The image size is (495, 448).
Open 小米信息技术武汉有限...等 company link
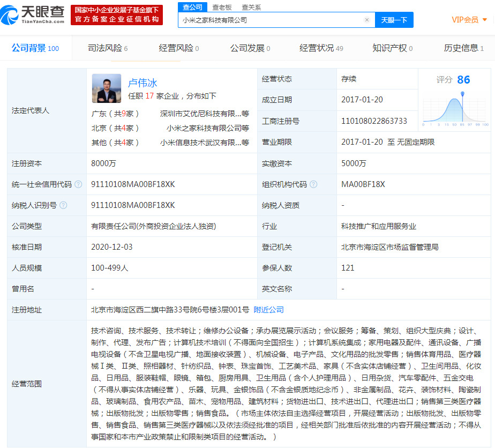(x=205, y=143)
